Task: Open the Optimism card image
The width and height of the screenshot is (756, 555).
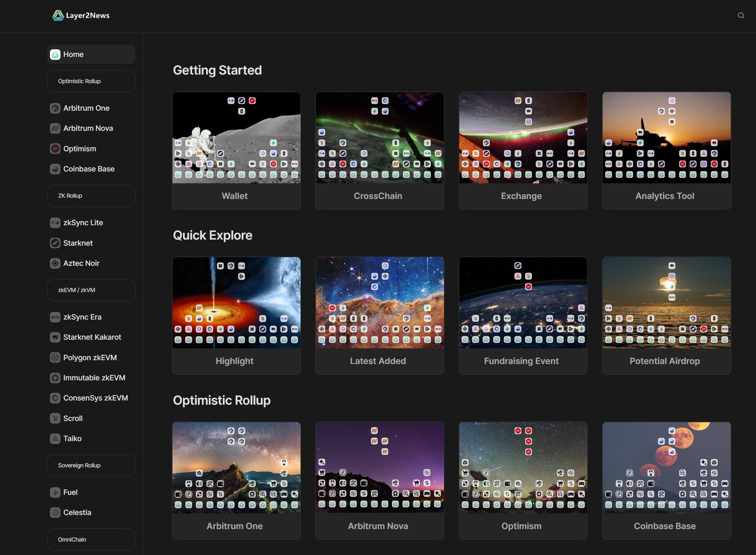Action: tap(523, 468)
